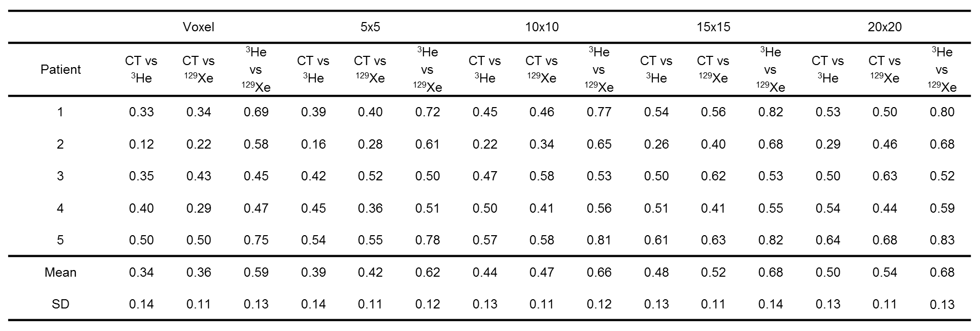Screen dimensions: 980x331
Task: Select the Patient 5 row label
Action: pos(60,240)
